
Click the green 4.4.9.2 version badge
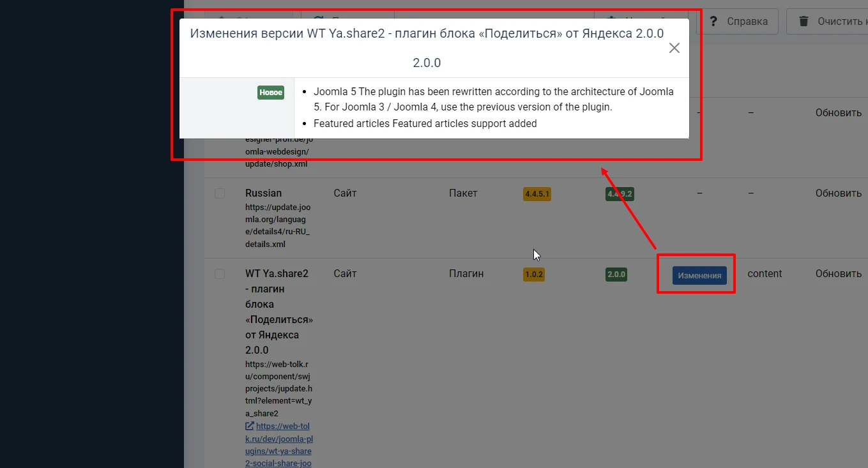(620, 194)
